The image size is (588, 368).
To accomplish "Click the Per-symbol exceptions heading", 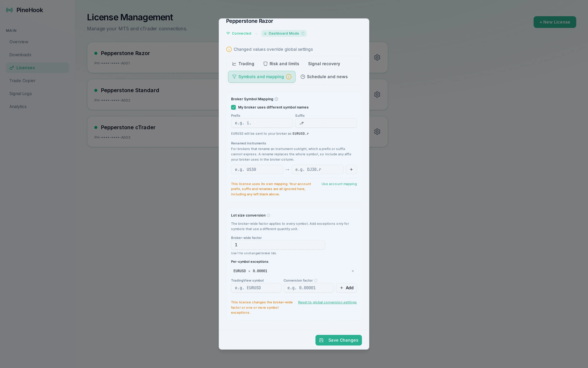I will [250, 262].
